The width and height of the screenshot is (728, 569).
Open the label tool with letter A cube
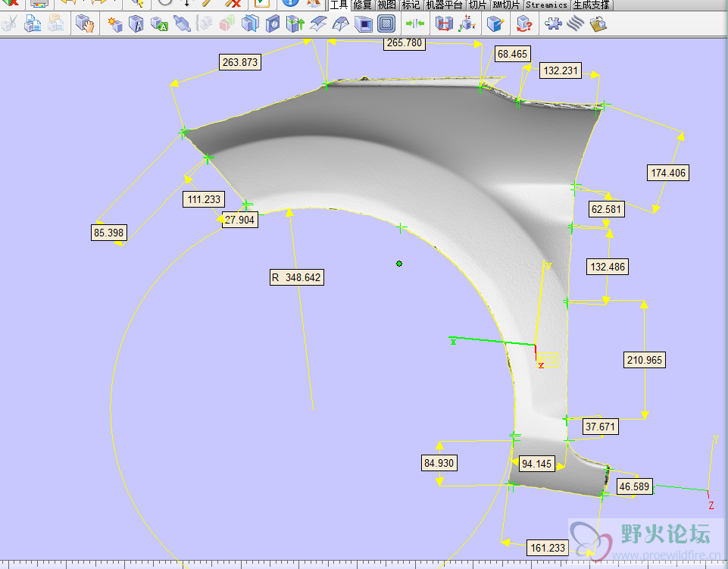[x=136, y=23]
